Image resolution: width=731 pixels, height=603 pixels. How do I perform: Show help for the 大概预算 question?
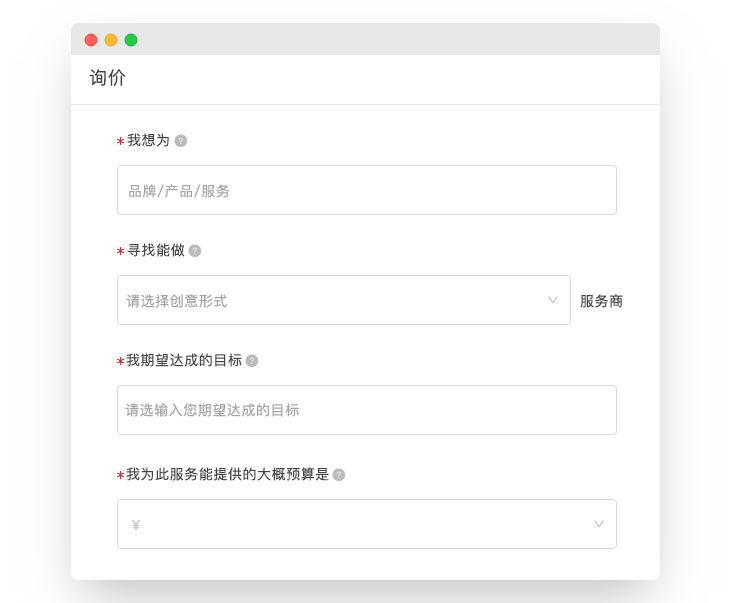pyautogui.click(x=339, y=475)
